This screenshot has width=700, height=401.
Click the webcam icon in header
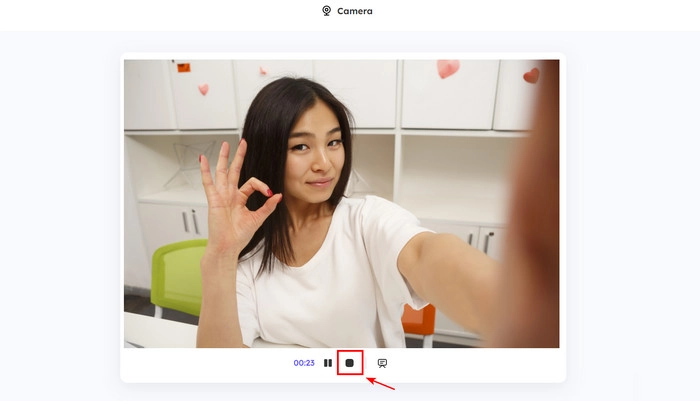pos(326,11)
